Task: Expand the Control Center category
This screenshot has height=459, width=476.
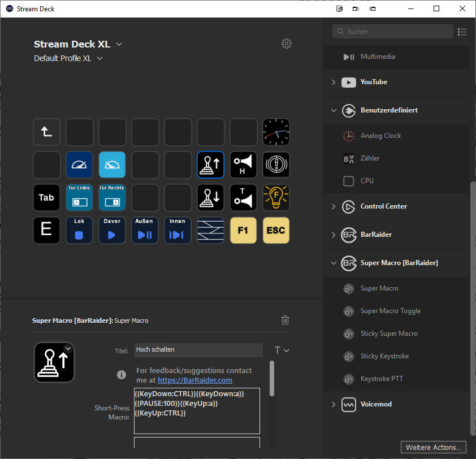Action: click(334, 206)
